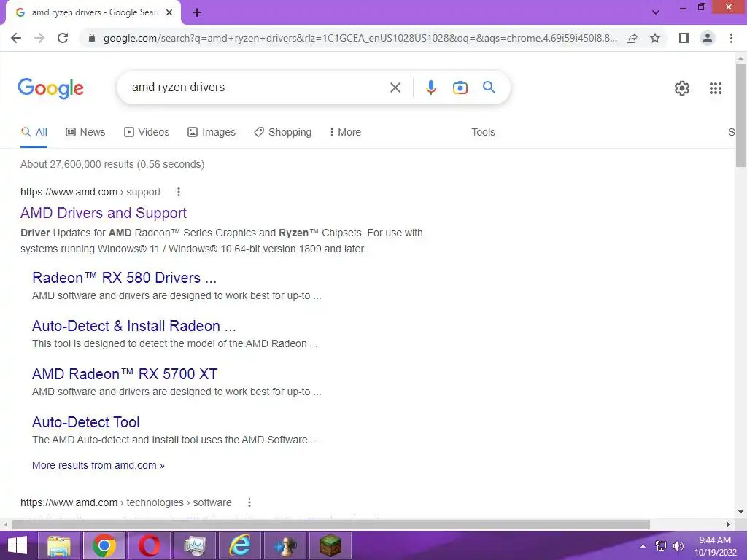Open the AMD Radeon RX 5700 XT link

[x=125, y=374]
